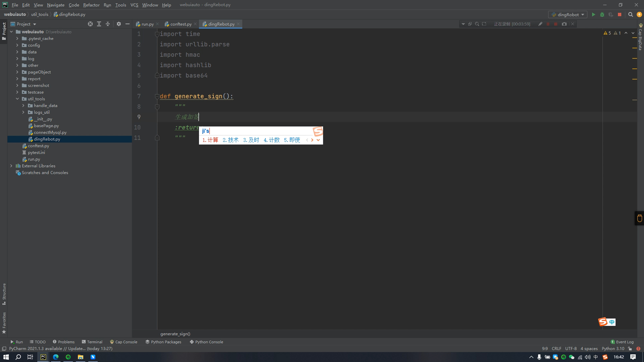The width and height of the screenshot is (644, 362).
Task: Close the run.py editor tab
Action: (x=157, y=24)
